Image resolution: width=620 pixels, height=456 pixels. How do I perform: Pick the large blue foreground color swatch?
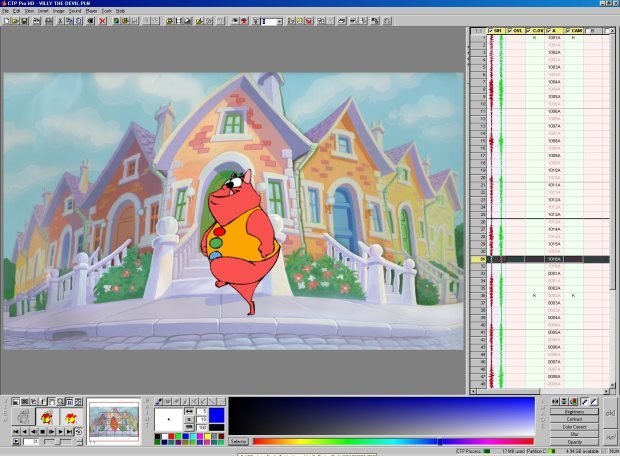click(216, 415)
